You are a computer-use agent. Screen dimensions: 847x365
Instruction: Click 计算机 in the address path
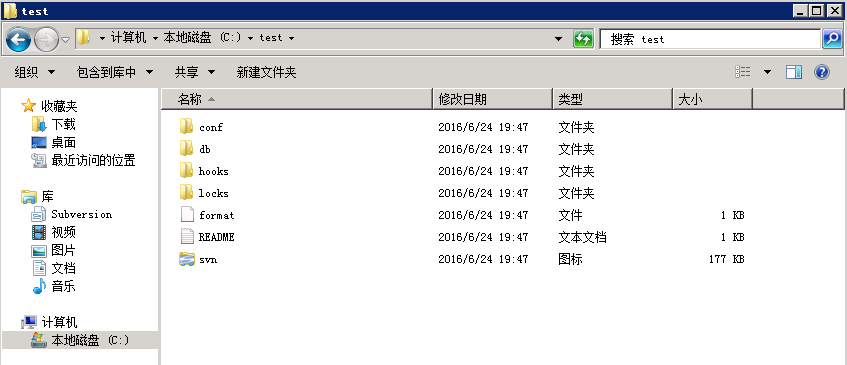point(129,38)
